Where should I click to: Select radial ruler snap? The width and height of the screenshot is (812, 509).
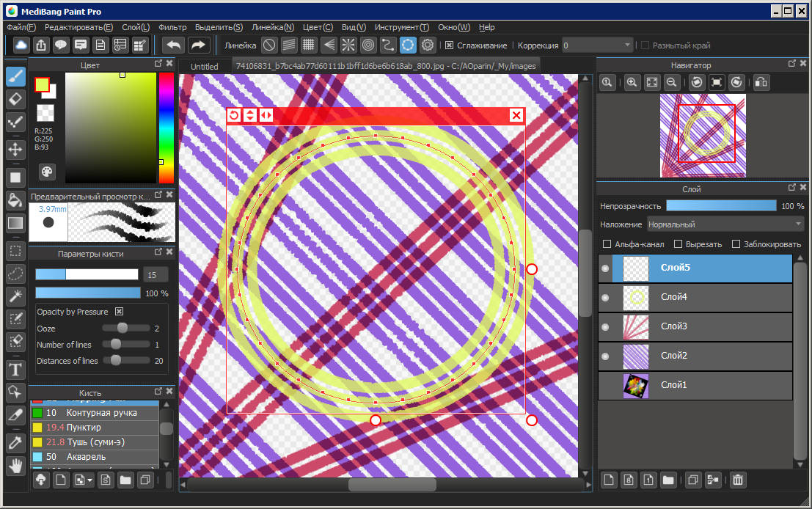pyautogui.click(x=348, y=45)
